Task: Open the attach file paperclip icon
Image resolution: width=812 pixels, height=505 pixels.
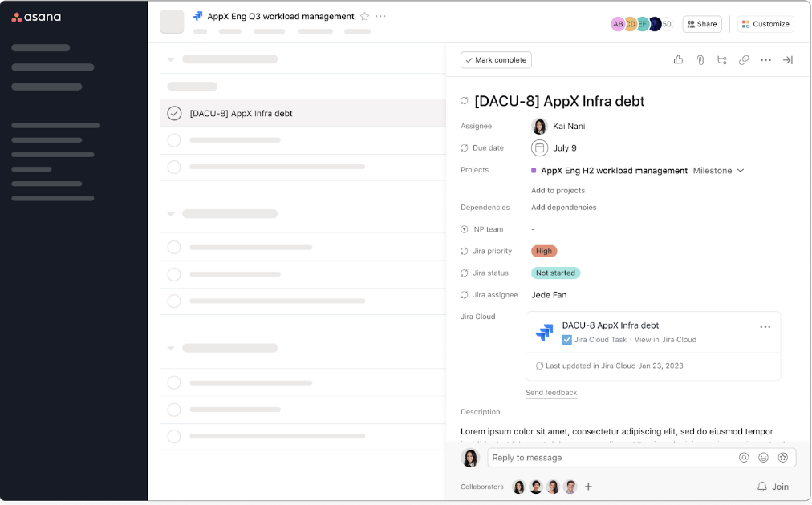Action: pos(700,59)
